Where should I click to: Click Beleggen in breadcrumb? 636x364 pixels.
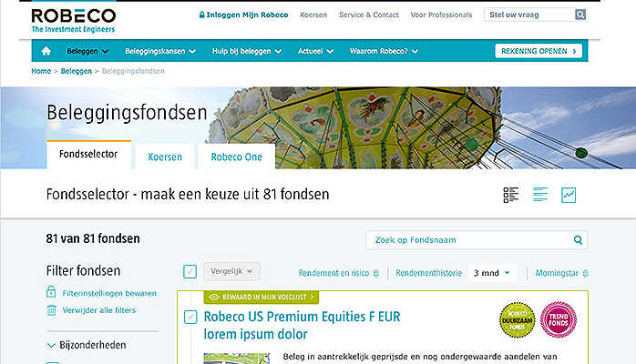tap(77, 71)
